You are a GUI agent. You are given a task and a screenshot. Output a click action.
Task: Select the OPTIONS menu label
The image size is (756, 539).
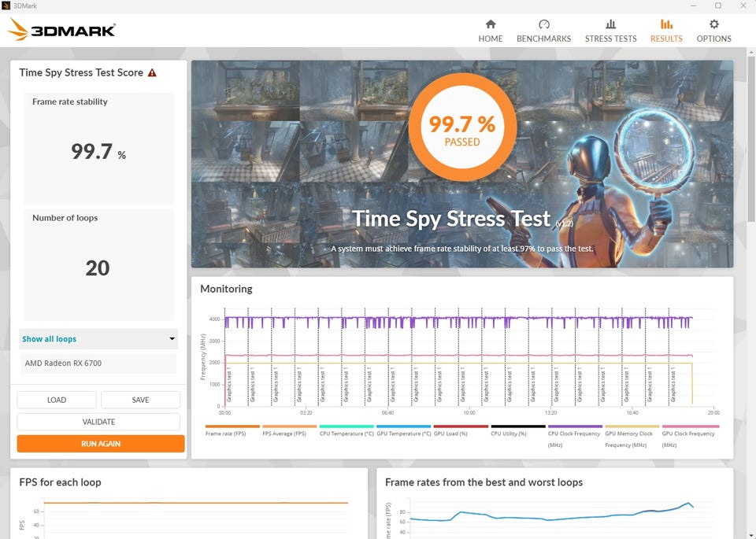(714, 39)
